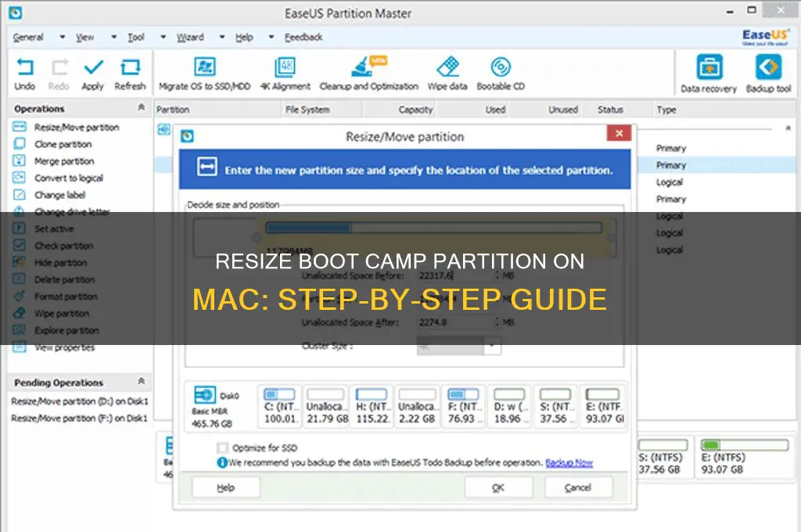
Task: Cancel the Resize/Move partition dialog
Action: [x=578, y=487]
